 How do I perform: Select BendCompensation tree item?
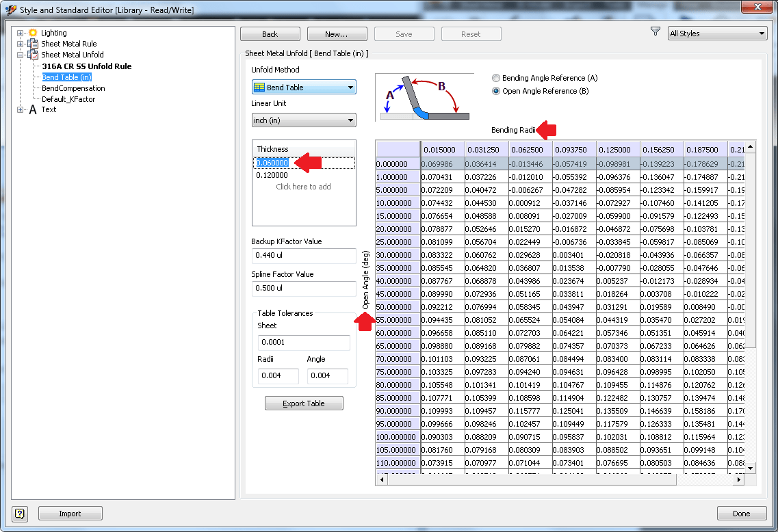(x=73, y=88)
